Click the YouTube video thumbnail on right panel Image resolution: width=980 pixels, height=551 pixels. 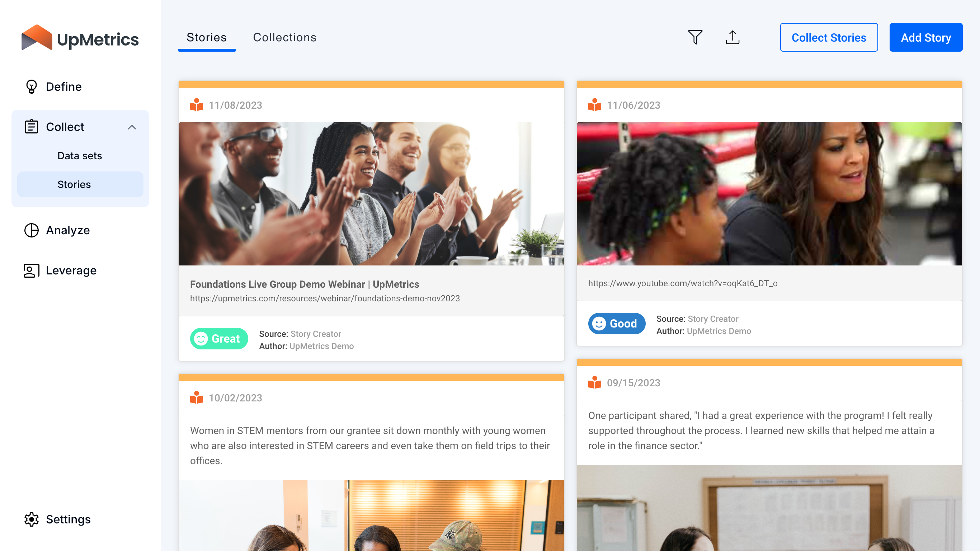pyautogui.click(x=769, y=193)
